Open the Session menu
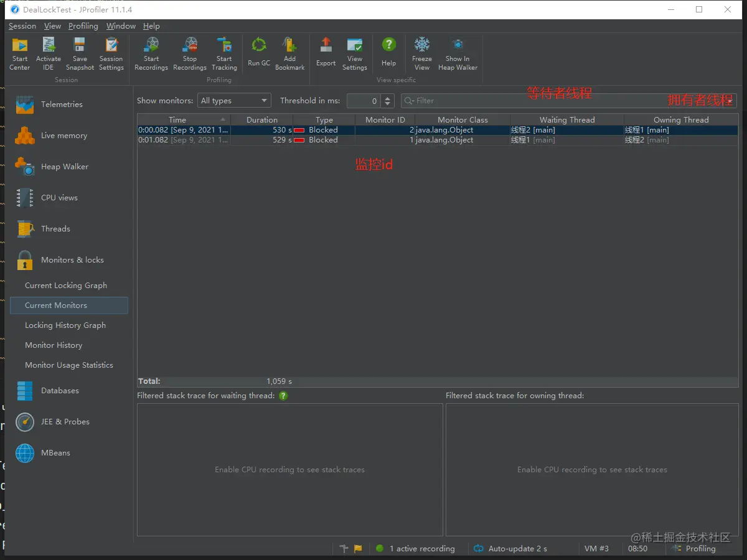The height and width of the screenshot is (560, 747). [22, 26]
